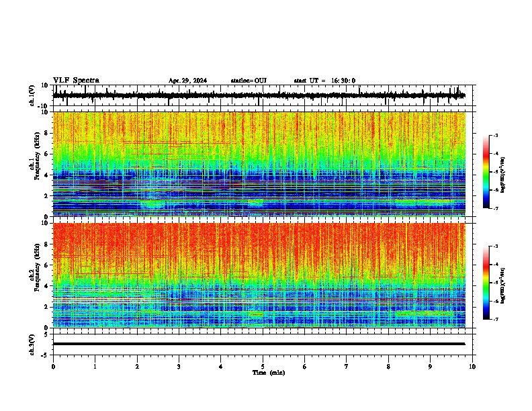
Task: Click time axis tick label "1"
Action: point(95,367)
